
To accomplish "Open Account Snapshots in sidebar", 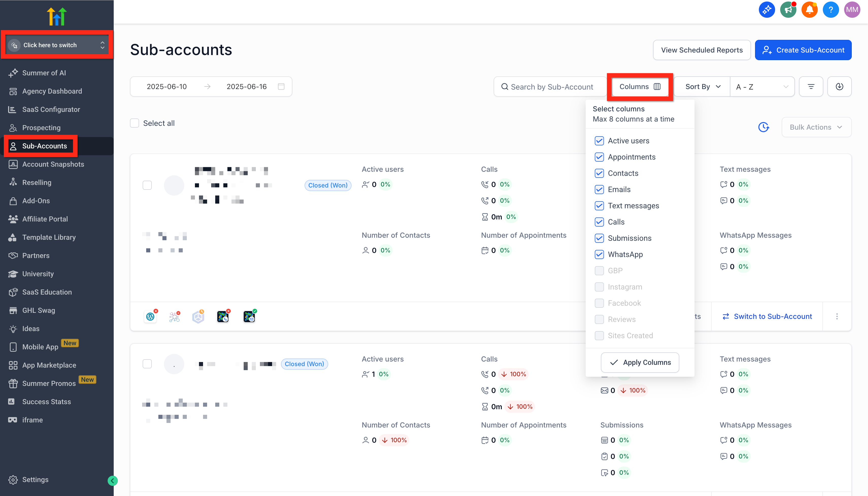I will 53,164.
